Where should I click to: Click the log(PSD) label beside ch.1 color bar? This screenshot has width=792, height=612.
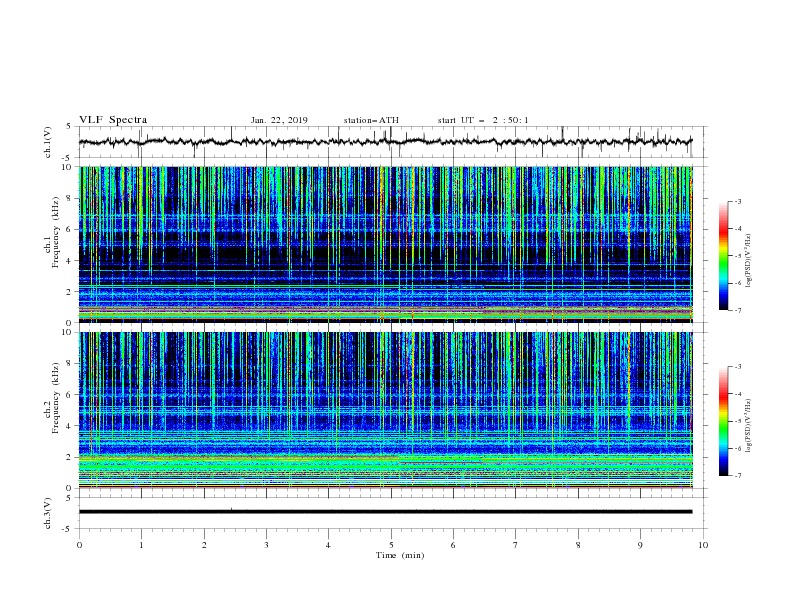748,261
